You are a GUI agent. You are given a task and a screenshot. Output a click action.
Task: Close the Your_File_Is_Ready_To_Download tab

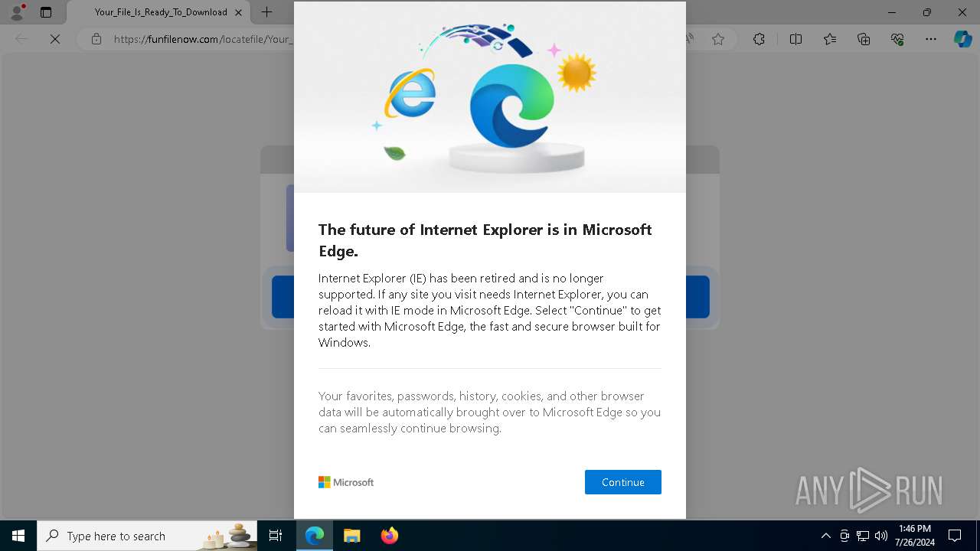click(239, 12)
